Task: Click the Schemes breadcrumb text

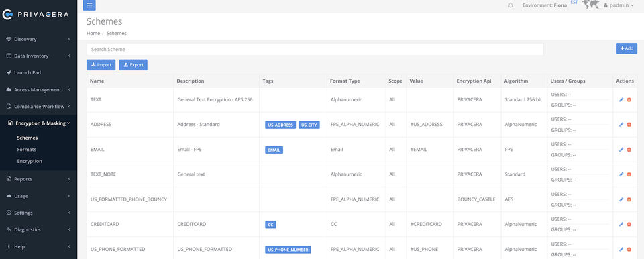Action: (117, 34)
